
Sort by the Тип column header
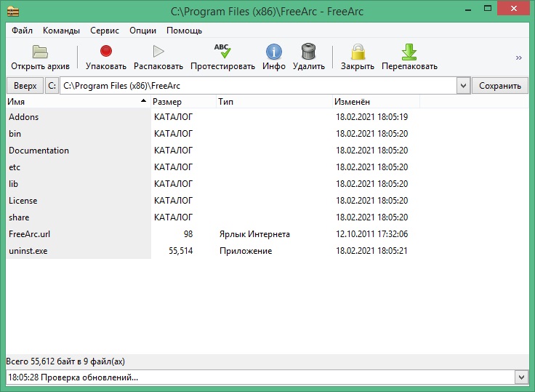pos(274,101)
